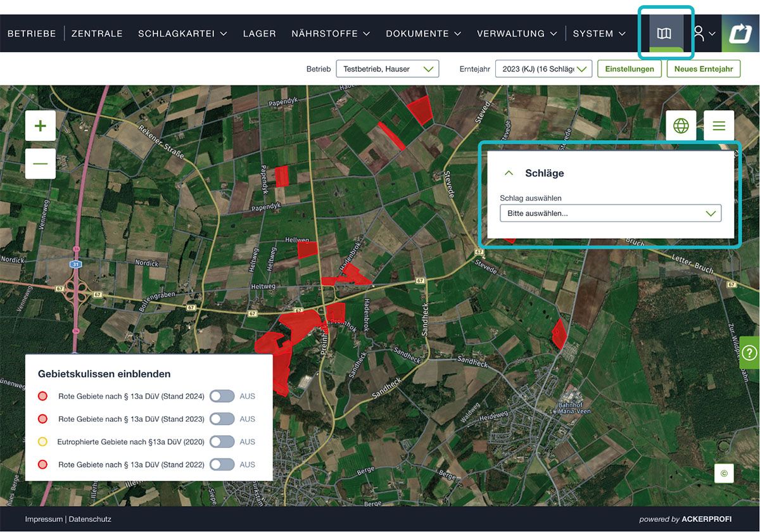Image resolution: width=760 pixels, height=532 pixels.
Task: Expand the Betrieb selection dropdown
Action: pos(387,69)
